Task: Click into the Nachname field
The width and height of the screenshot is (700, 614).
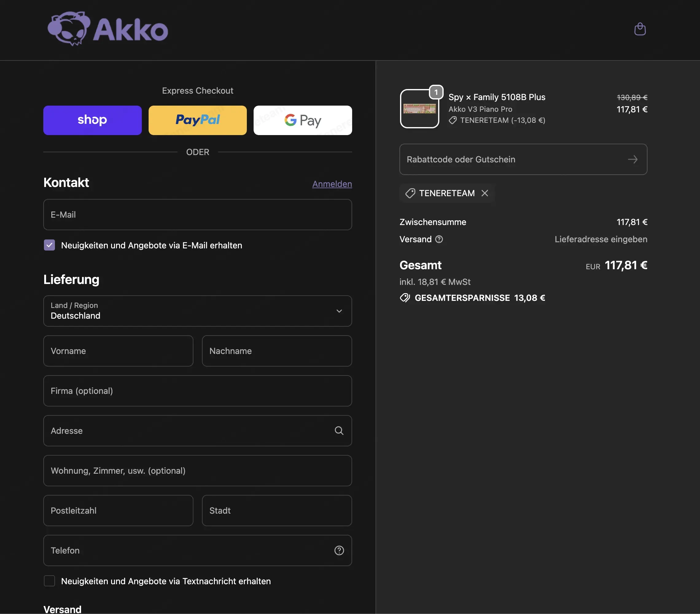Action: pyautogui.click(x=277, y=351)
